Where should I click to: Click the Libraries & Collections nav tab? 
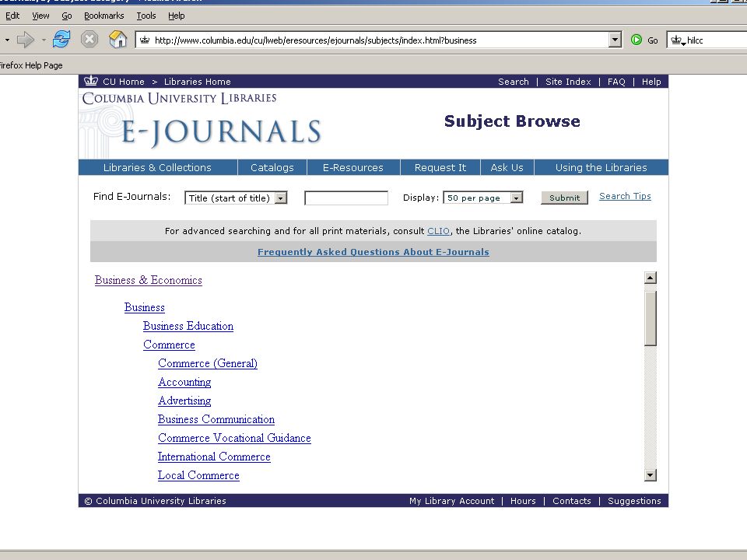tap(157, 168)
